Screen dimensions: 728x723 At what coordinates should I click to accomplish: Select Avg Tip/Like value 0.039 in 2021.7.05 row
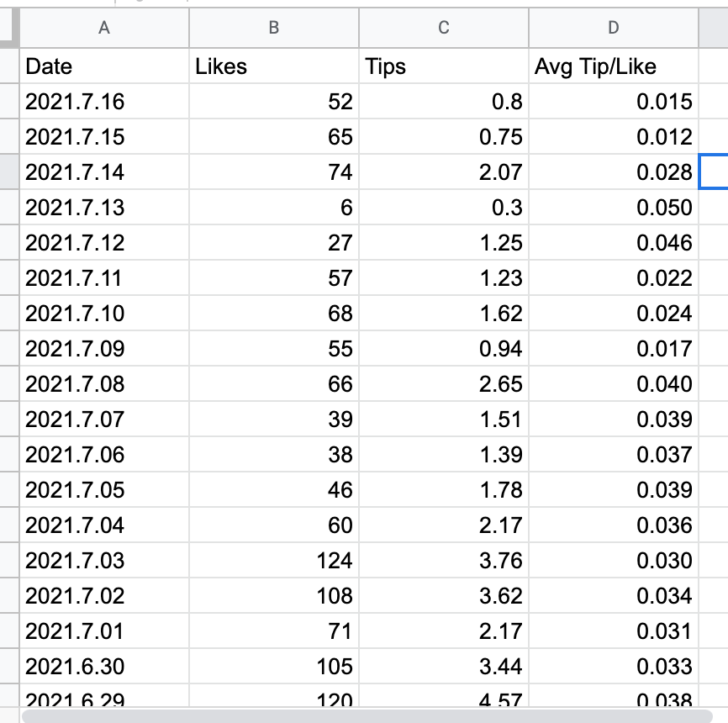tap(614, 489)
